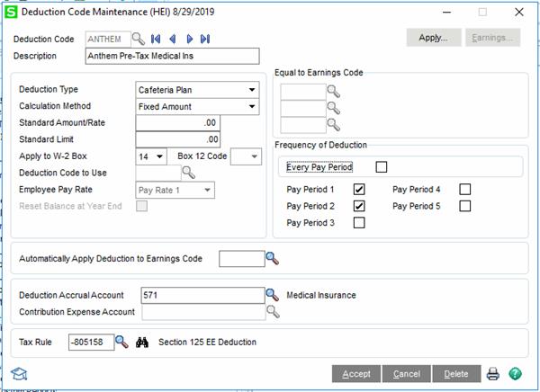Click third Equal to Earnings Code field
Image resolution: width=540 pixels, height=392 pixels.
303,125
